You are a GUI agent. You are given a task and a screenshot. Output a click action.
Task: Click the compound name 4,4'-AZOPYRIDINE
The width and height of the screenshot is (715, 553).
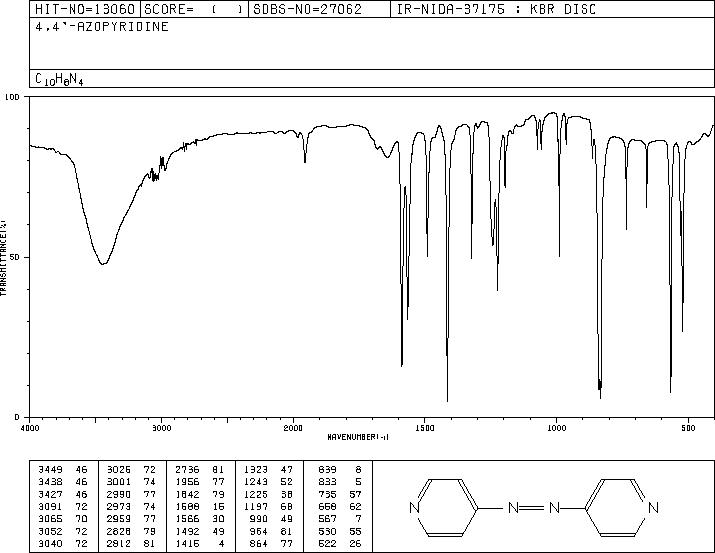click(102, 26)
